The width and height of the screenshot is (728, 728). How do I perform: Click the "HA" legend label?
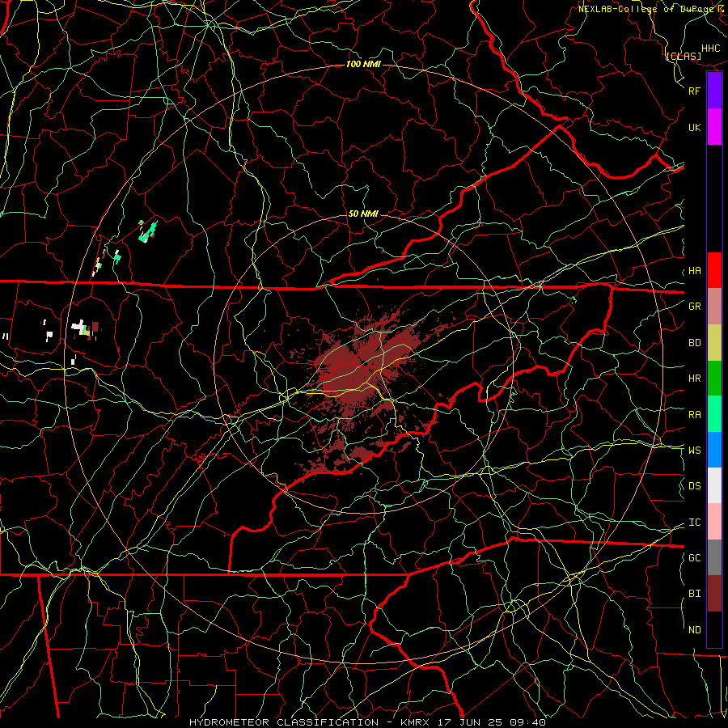tap(694, 271)
